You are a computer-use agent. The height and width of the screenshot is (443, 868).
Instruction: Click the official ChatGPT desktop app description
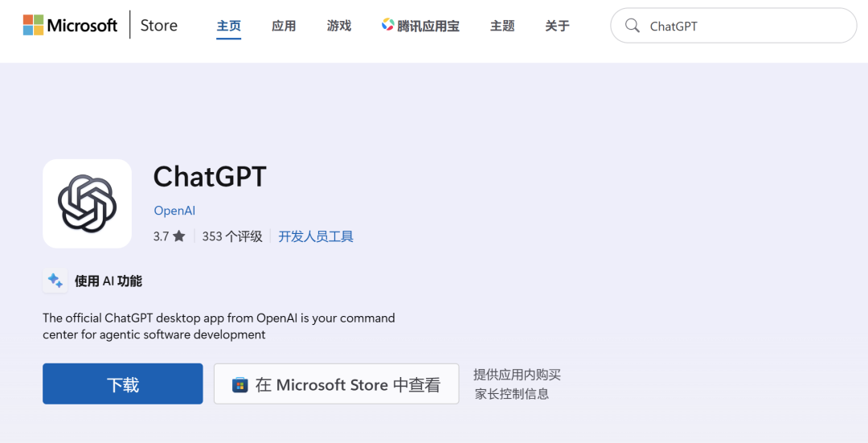coord(219,326)
